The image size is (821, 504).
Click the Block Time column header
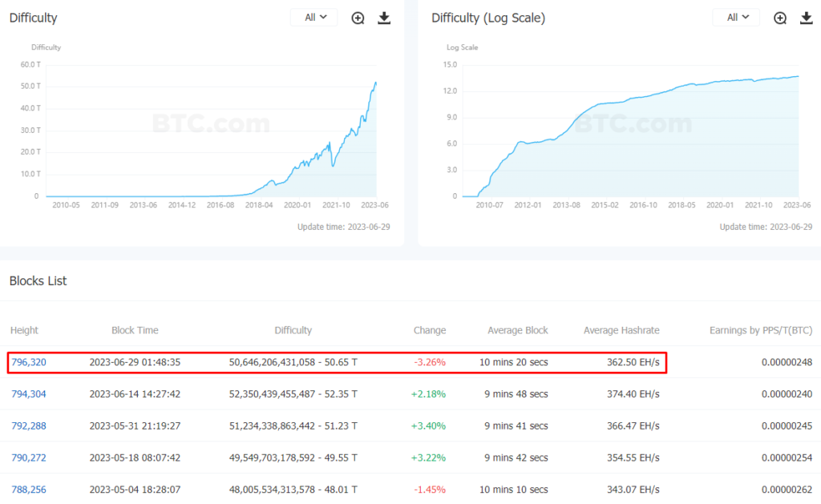coord(135,330)
